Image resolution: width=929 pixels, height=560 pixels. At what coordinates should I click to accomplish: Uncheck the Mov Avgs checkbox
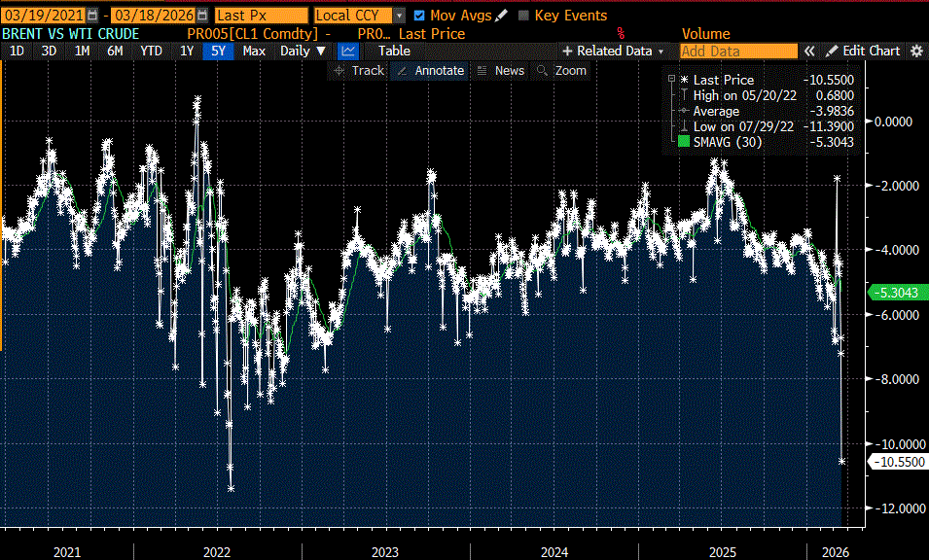point(421,15)
